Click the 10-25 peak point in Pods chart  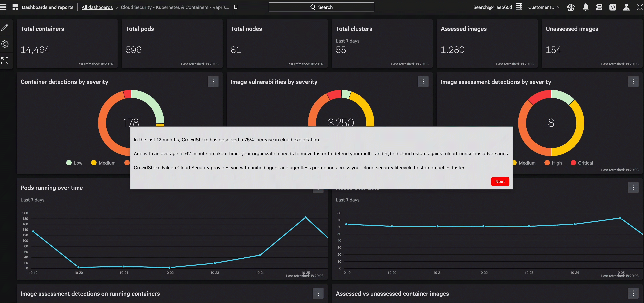click(306, 217)
